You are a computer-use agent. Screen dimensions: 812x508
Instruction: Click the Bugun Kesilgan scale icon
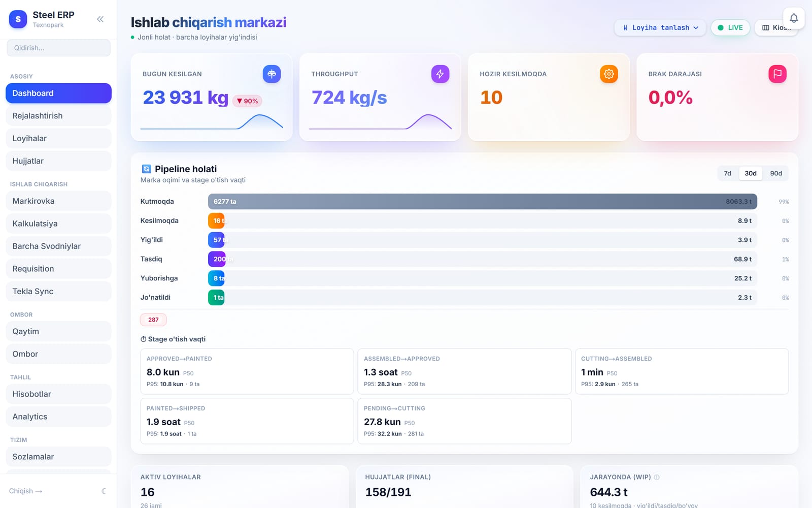click(x=272, y=74)
